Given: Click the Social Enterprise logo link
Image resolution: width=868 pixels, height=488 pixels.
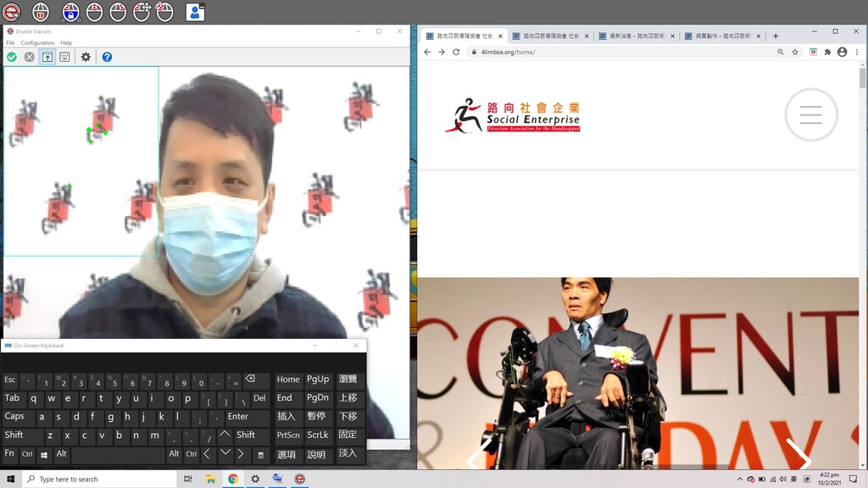Looking at the screenshot, I should tap(513, 116).
